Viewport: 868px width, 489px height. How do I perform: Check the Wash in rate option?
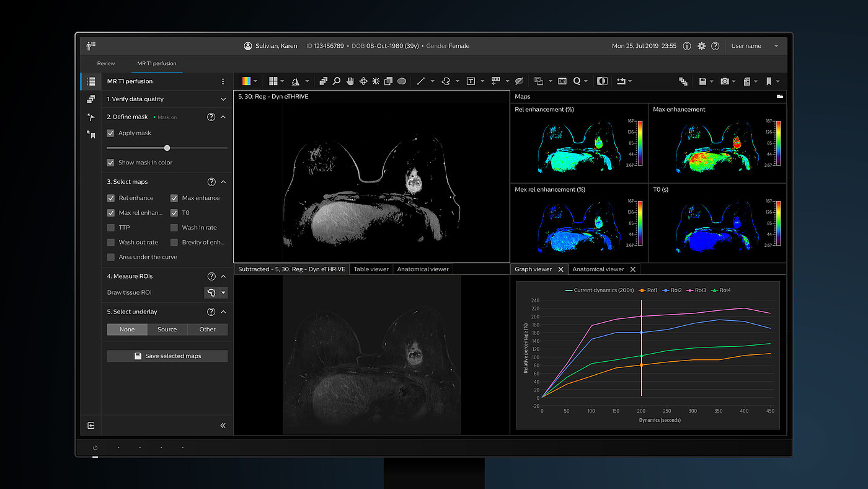[174, 228]
